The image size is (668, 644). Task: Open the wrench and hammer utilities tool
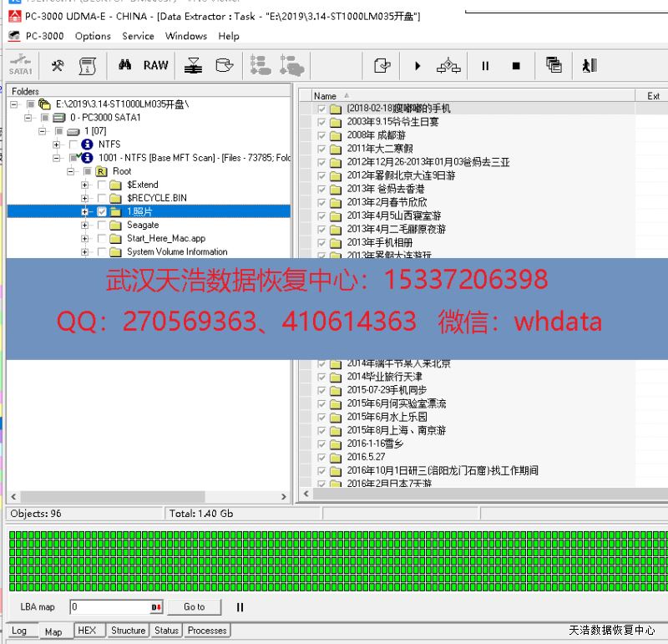click(58, 66)
